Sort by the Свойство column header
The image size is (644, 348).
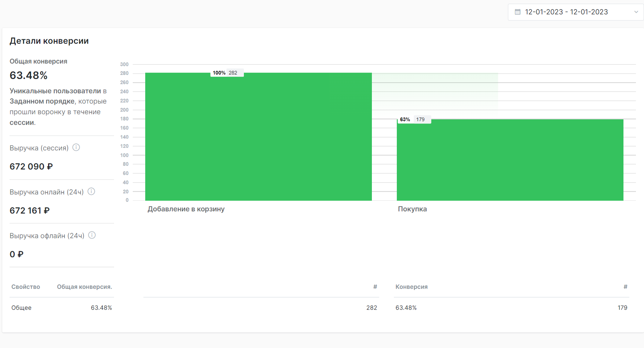click(26, 287)
